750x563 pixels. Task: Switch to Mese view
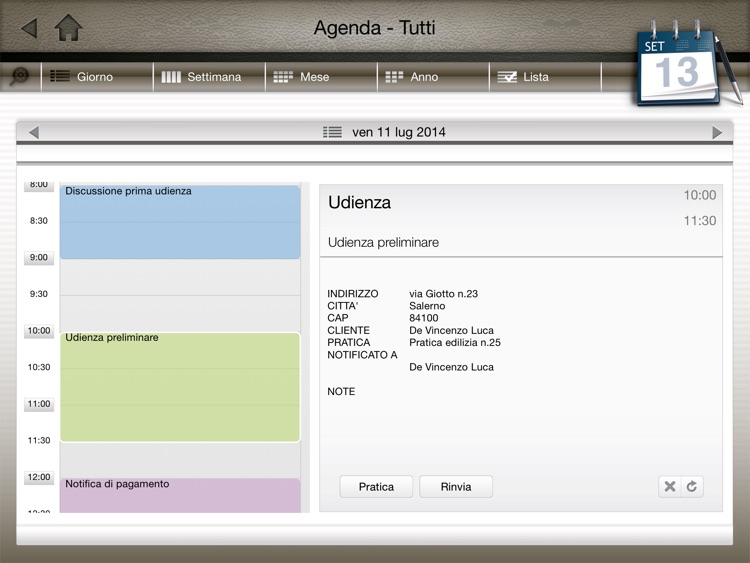[x=321, y=77]
